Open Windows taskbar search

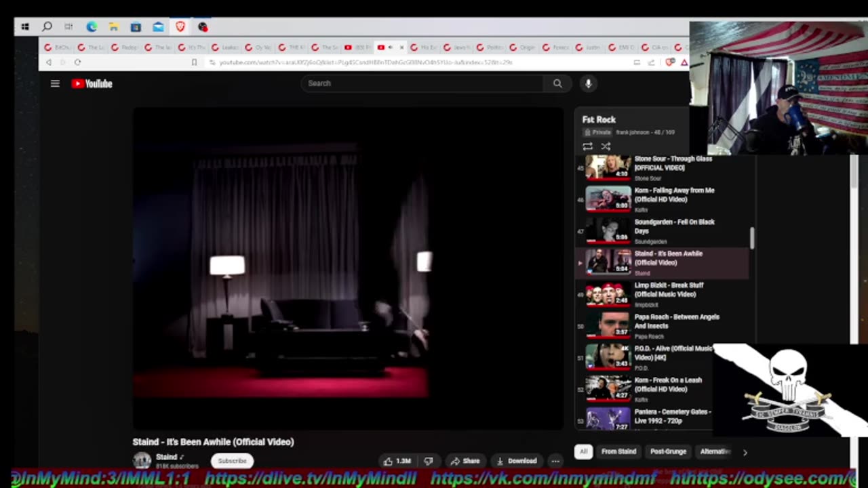point(47,27)
